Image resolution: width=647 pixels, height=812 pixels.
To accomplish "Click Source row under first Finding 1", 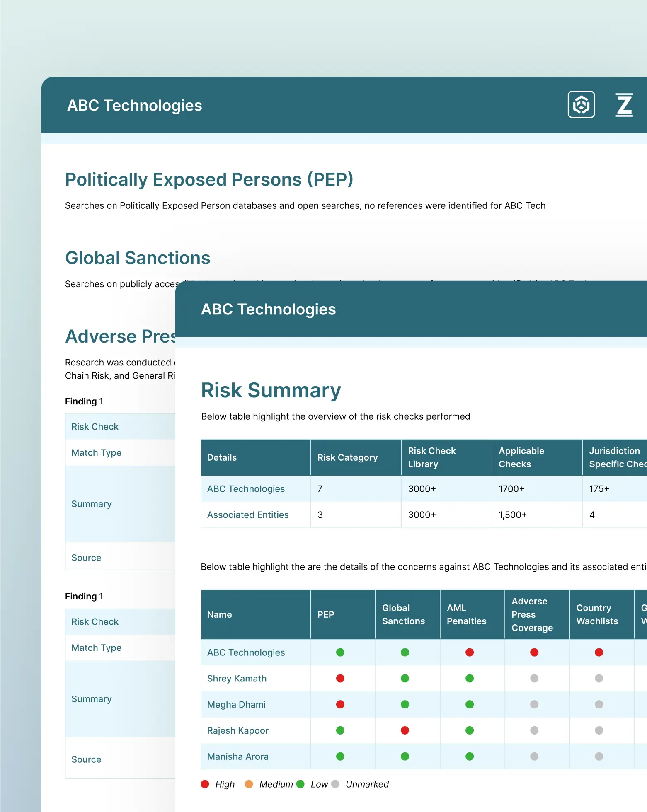I will point(120,556).
